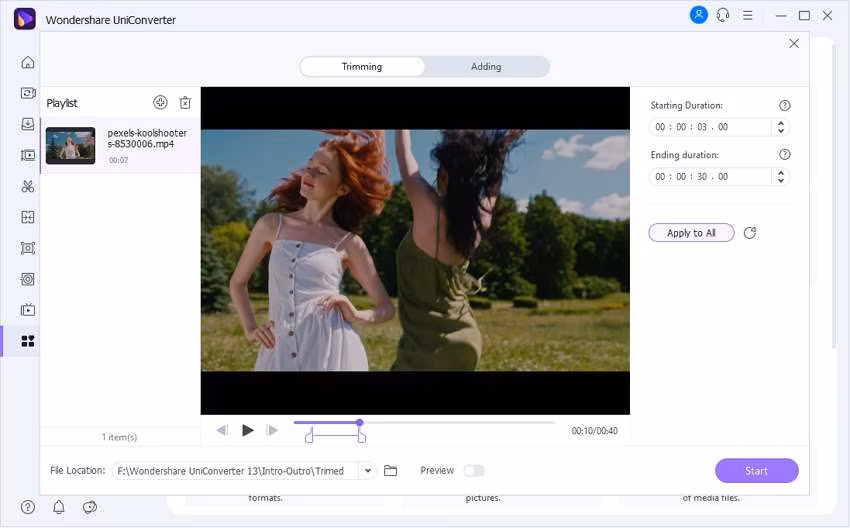Reset trim settings with the refresh icon
Image resolution: width=850 pixels, height=528 pixels.
coord(750,233)
